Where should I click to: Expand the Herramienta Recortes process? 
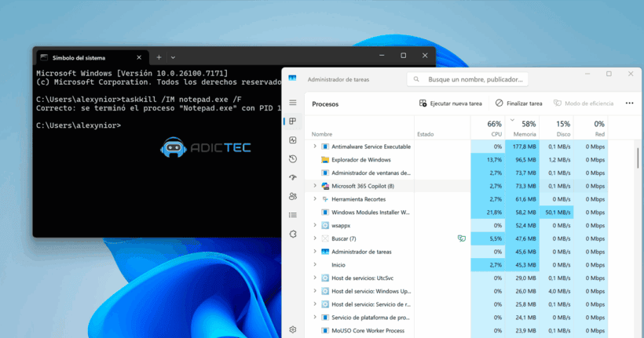pos(315,199)
